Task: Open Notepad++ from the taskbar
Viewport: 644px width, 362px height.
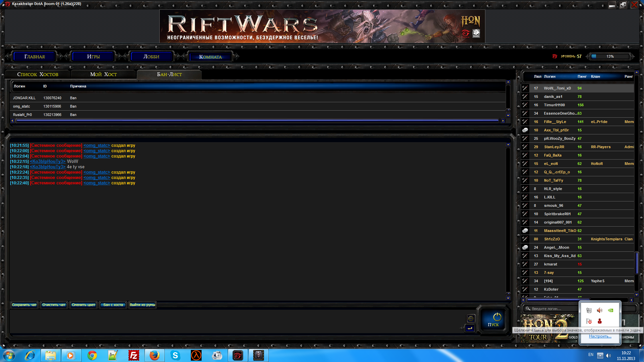Action: (113, 355)
